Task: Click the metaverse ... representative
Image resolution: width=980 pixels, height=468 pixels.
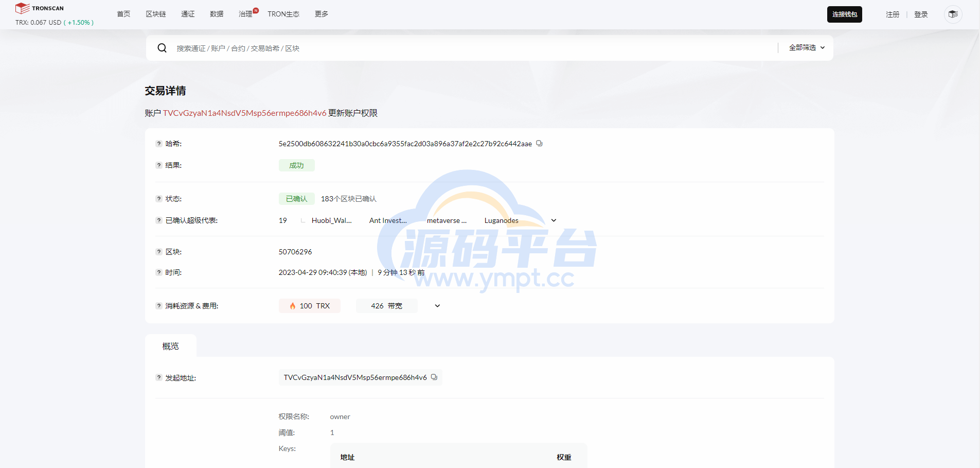Action: pos(447,220)
